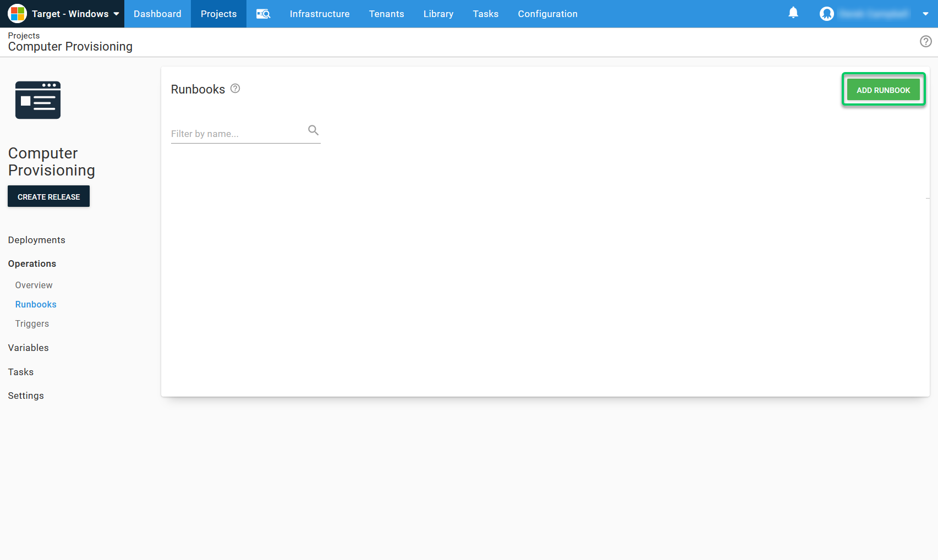This screenshot has height=560, width=938.
Task: Click the search icon in the filter field
Action: [313, 130]
